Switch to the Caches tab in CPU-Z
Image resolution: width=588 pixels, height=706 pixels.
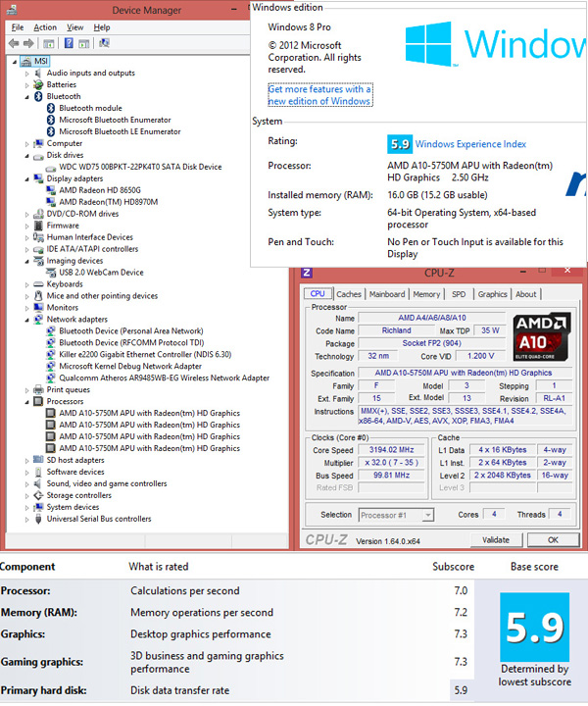click(x=349, y=294)
